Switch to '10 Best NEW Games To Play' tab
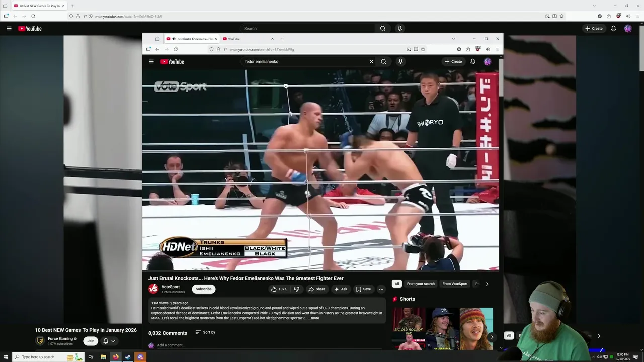The height and width of the screenshot is (362, 644). (x=38, y=6)
